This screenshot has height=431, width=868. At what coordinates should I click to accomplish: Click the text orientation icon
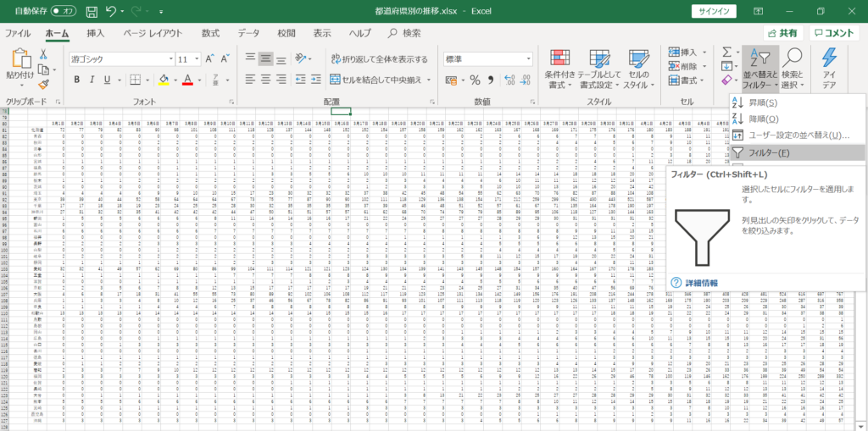coord(301,58)
